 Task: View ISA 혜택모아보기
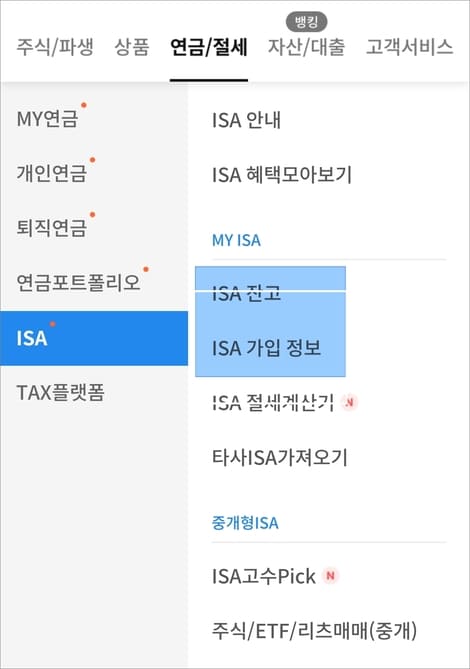pos(282,175)
